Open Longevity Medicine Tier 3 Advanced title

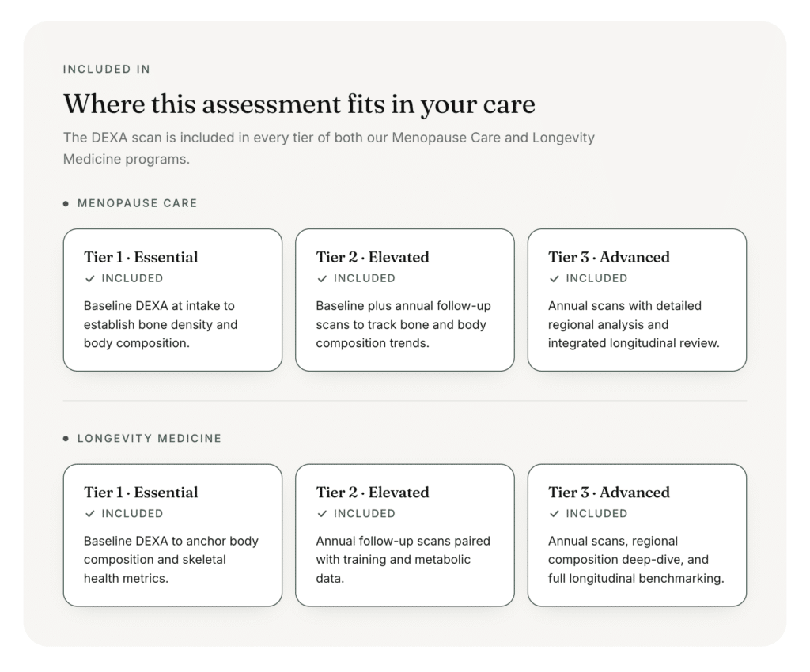(x=609, y=493)
